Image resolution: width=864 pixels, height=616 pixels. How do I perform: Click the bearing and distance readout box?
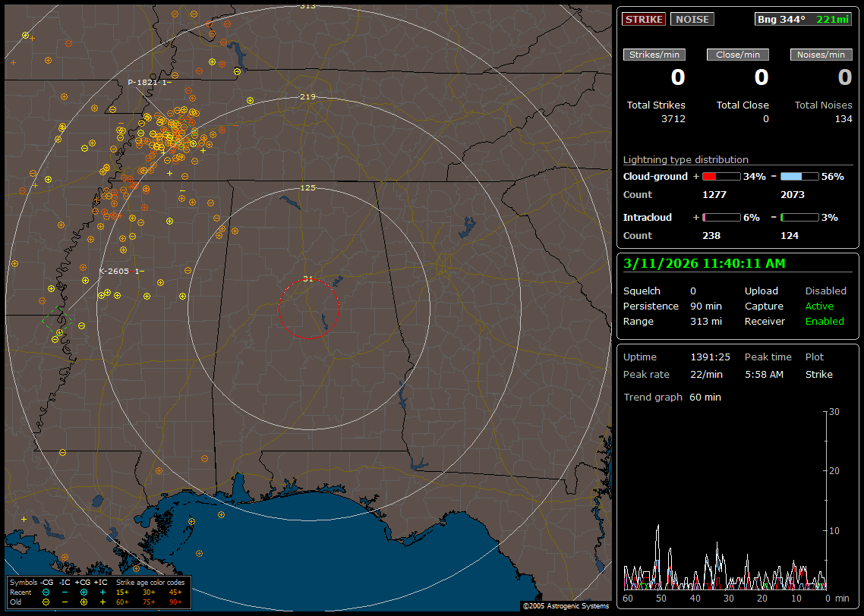(x=803, y=19)
